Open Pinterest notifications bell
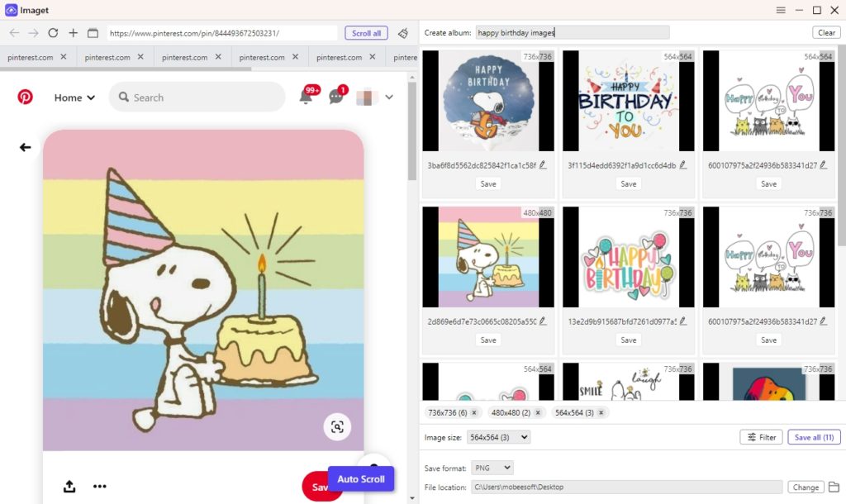The image size is (846, 504). click(x=306, y=97)
